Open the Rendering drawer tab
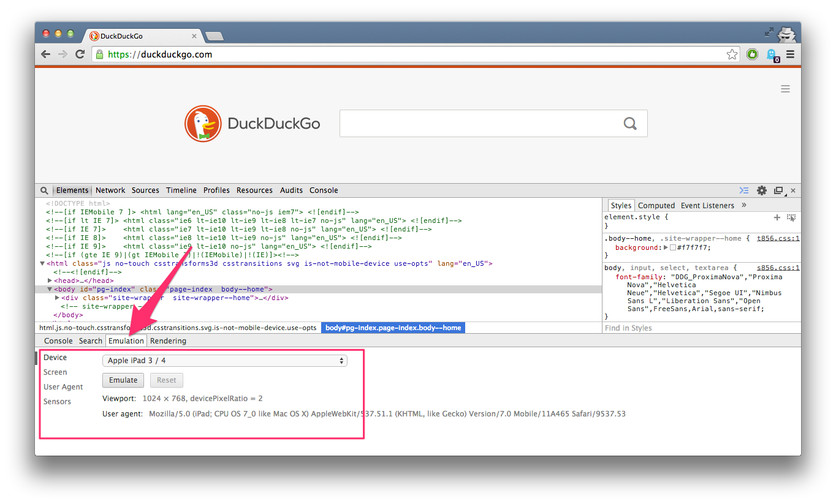The width and height of the screenshot is (836, 504). [x=168, y=341]
